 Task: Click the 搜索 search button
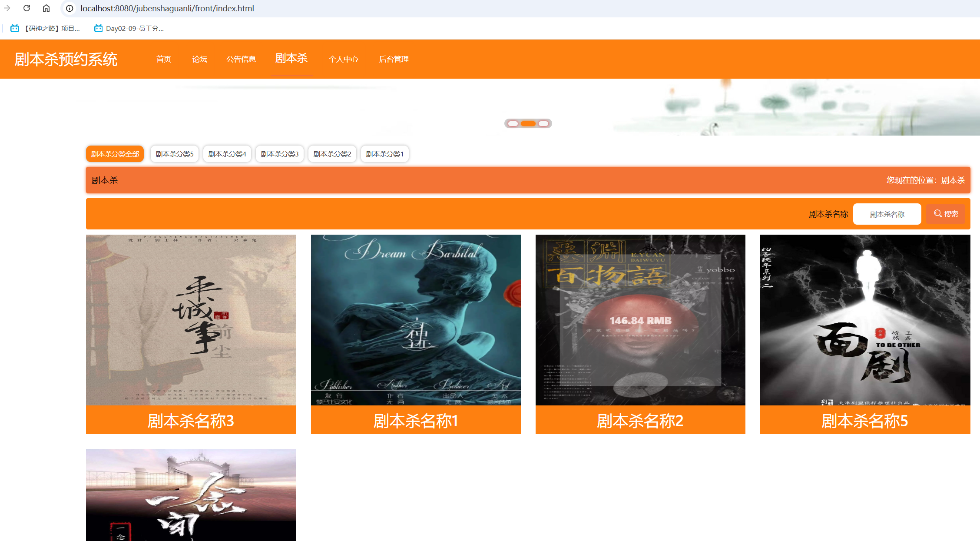(x=946, y=214)
